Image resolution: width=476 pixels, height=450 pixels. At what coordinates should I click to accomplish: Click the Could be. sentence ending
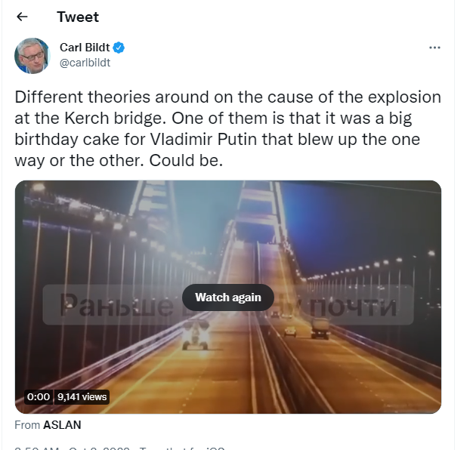point(186,160)
